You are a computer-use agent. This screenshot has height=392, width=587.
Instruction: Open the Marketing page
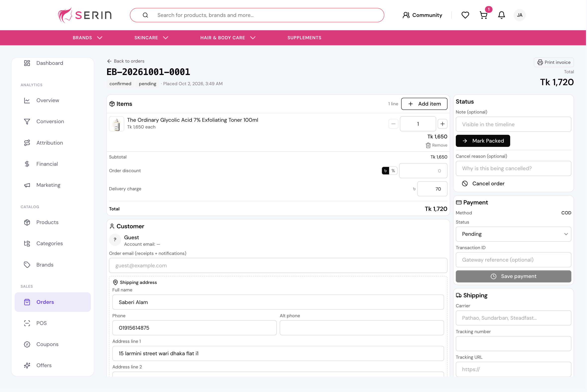coord(52,185)
